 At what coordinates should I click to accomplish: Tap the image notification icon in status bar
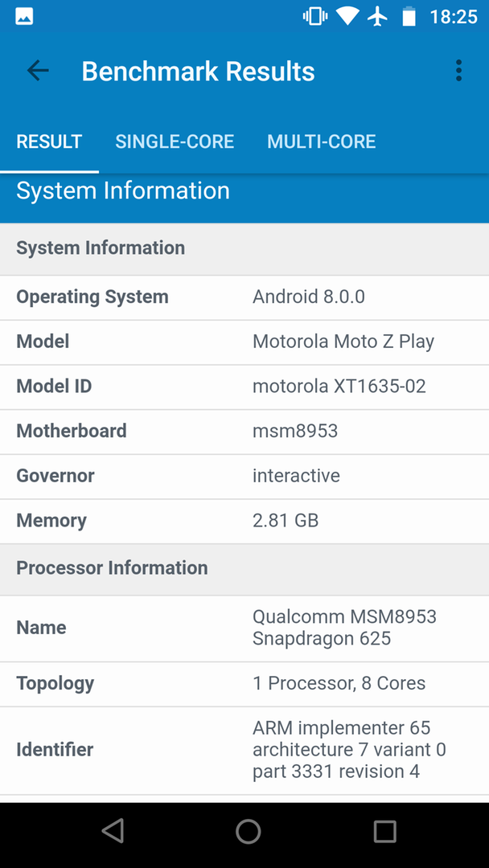coord(24,17)
